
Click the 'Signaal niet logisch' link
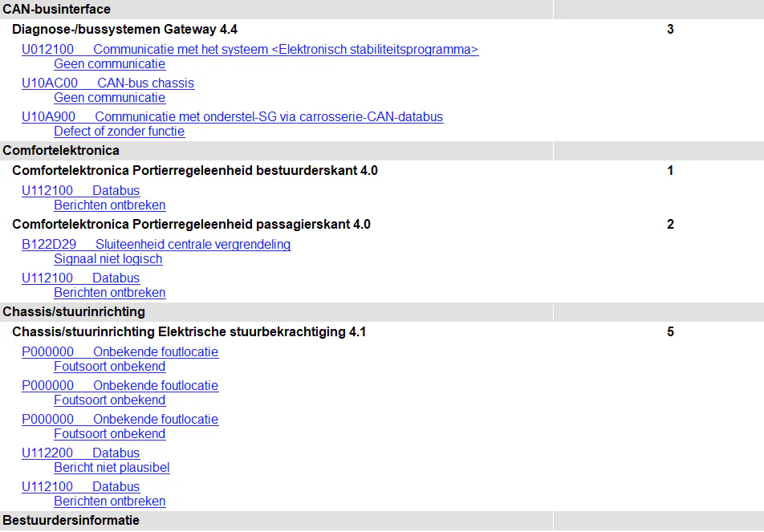108,259
